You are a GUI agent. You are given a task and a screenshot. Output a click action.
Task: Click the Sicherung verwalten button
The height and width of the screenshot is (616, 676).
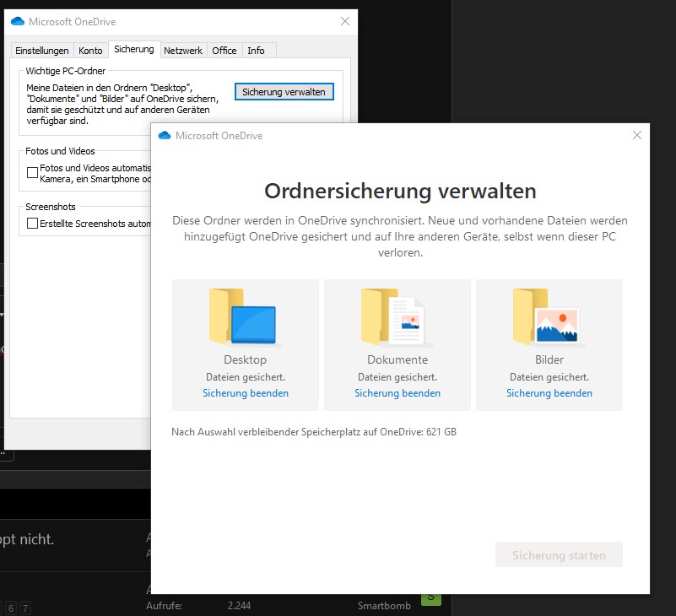click(x=284, y=92)
